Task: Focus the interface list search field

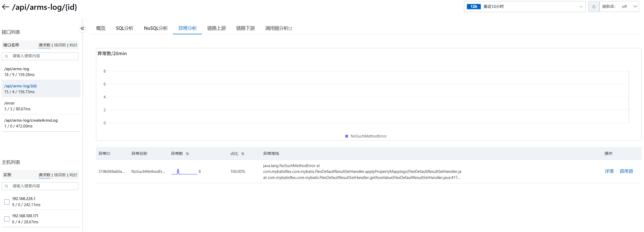Action: tap(40, 56)
